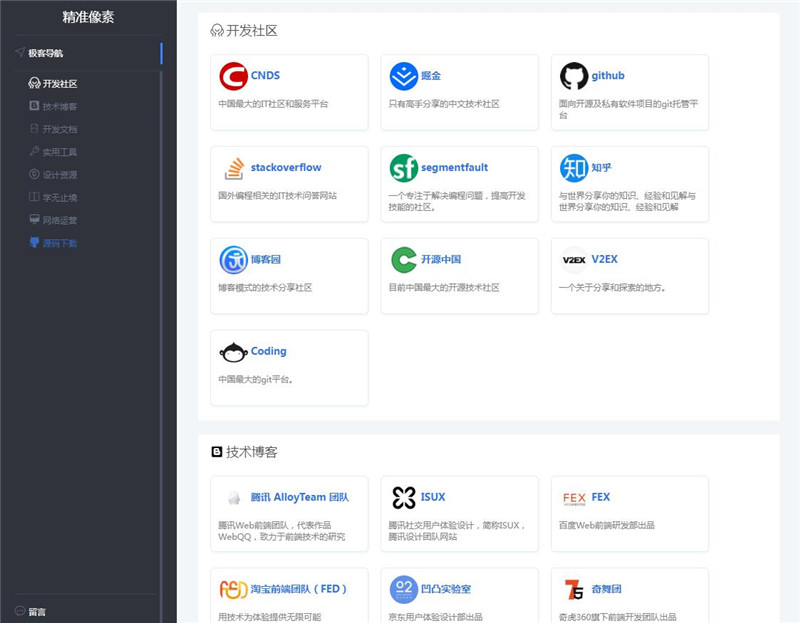Click the ISUX black logo icon
The width and height of the screenshot is (800, 623).
(x=404, y=498)
